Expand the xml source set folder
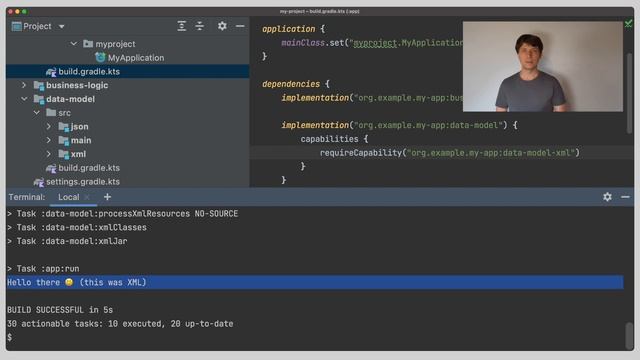640x360 pixels. [x=49, y=154]
